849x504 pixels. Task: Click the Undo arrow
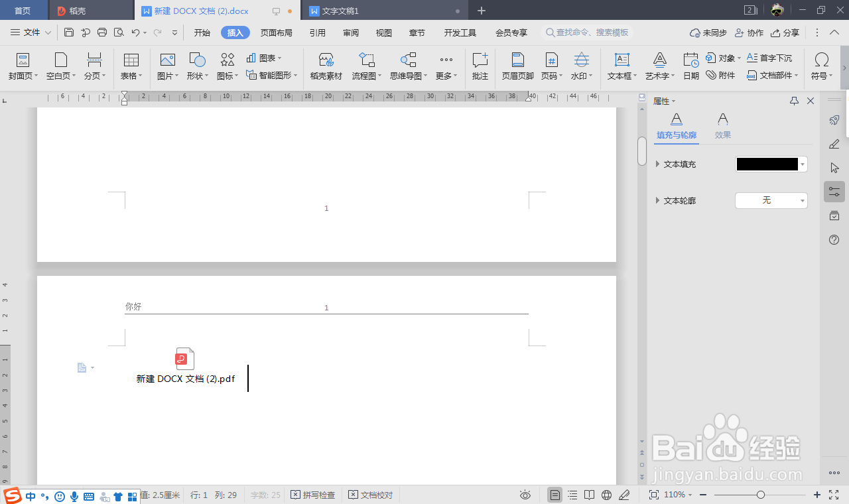click(135, 32)
